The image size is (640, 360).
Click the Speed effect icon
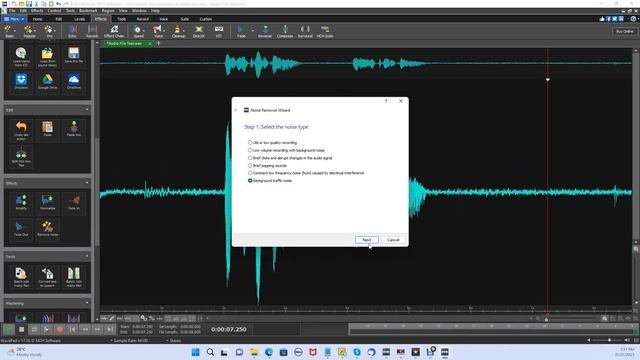pyautogui.click(x=138, y=31)
